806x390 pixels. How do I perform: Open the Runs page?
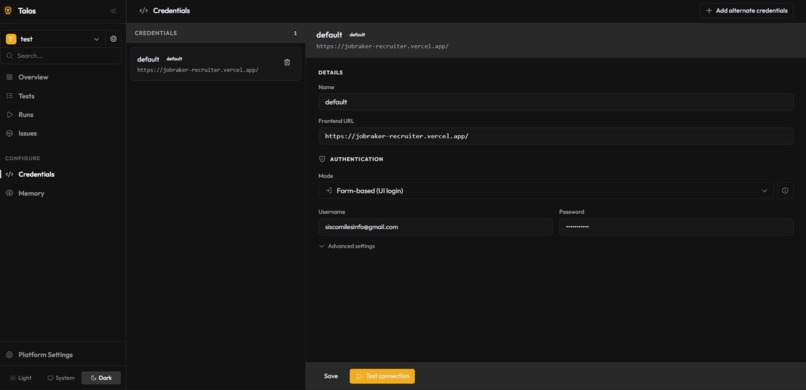pos(26,115)
